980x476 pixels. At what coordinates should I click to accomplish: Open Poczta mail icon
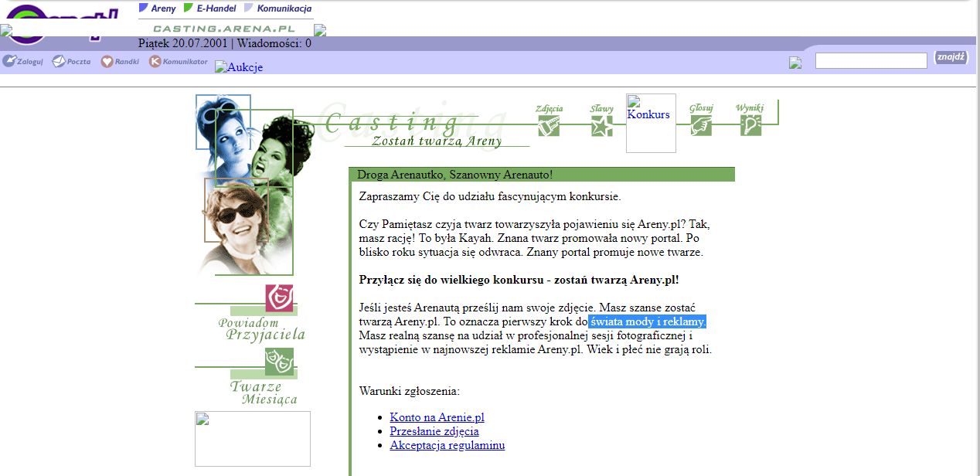click(x=71, y=61)
